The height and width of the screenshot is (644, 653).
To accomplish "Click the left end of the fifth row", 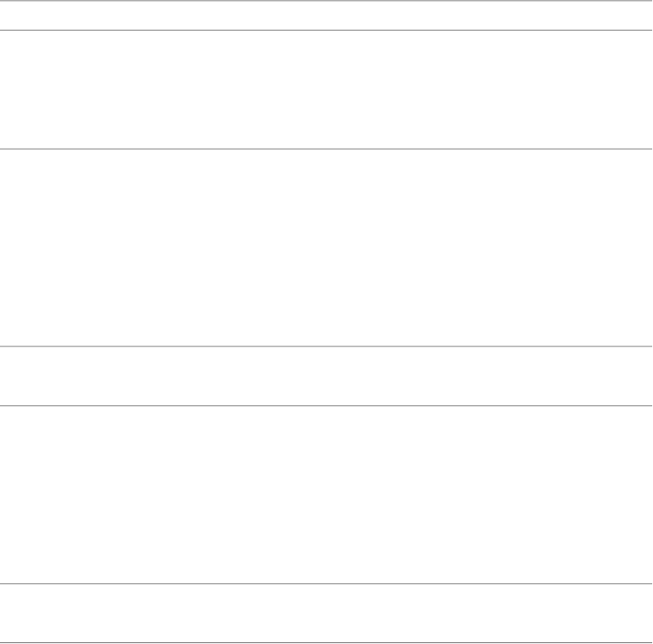I will 7,494.
